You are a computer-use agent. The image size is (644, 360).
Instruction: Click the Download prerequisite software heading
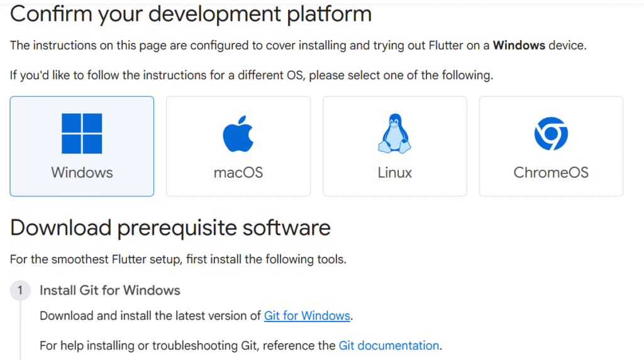[170, 227]
